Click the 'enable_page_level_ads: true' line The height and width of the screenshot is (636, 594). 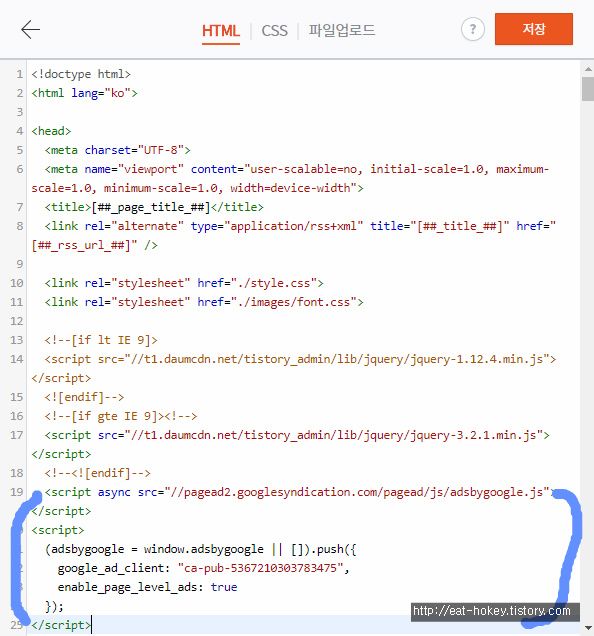click(147, 587)
